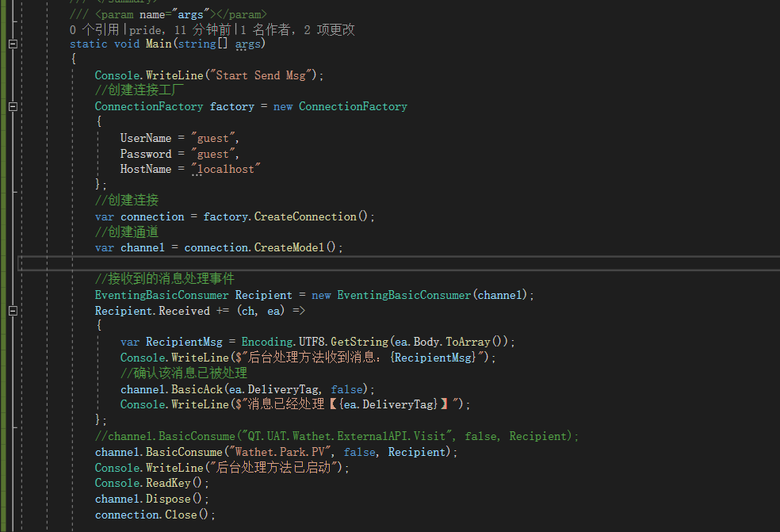Click the 'pride, 11 分钟前' CodeLens link
Screen dimensions: 780x532
[180, 30]
